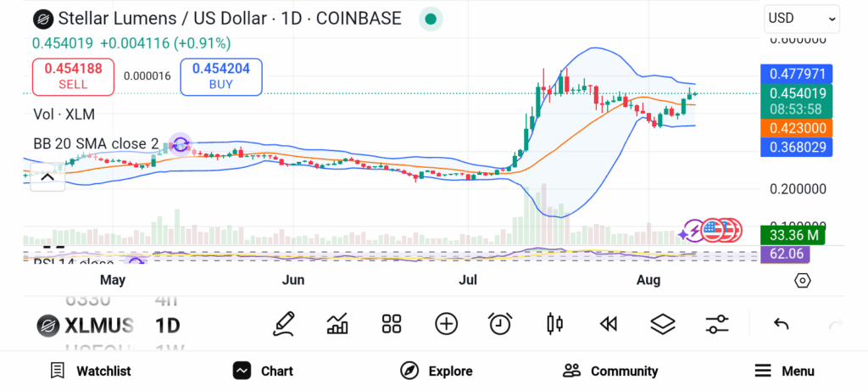Change chart type with the candlestick icon
The image size is (868, 391).
pos(555,323)
